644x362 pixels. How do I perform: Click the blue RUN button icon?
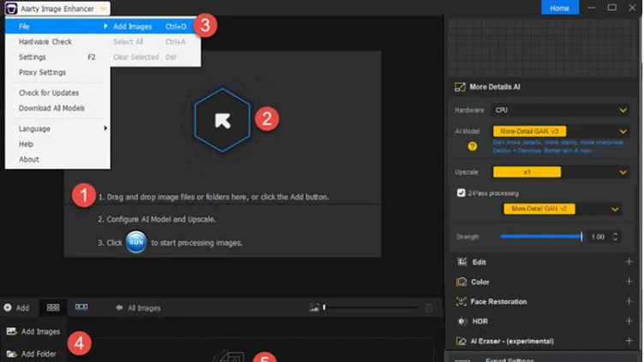pos(136,242)
